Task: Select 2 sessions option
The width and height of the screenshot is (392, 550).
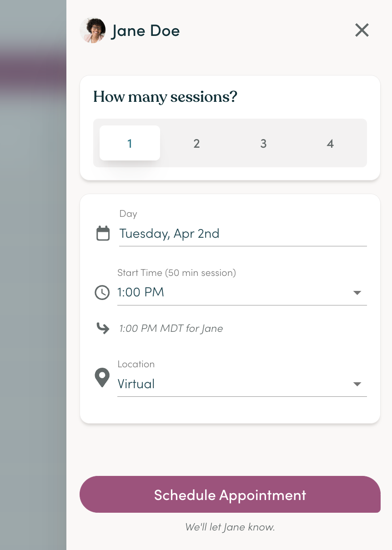Action: [196, 143]
